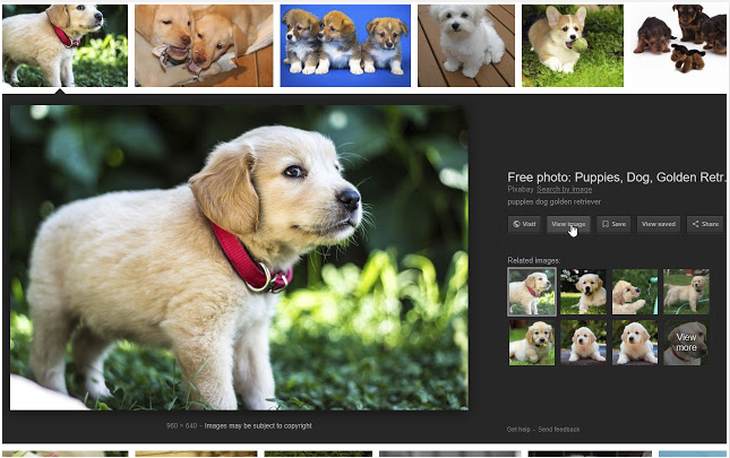
Task: Select the corgi puppy with ball result
Action: click(x=572, y=45)
